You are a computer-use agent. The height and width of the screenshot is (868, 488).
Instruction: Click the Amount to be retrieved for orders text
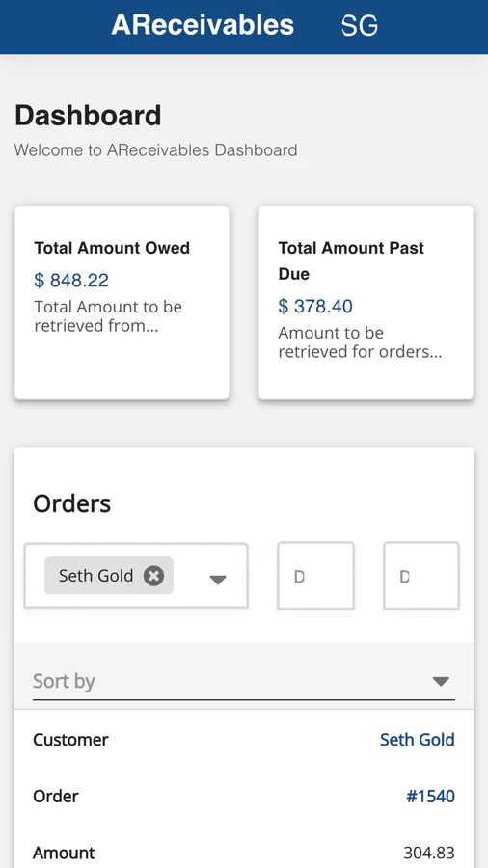(x=360, y=342)
